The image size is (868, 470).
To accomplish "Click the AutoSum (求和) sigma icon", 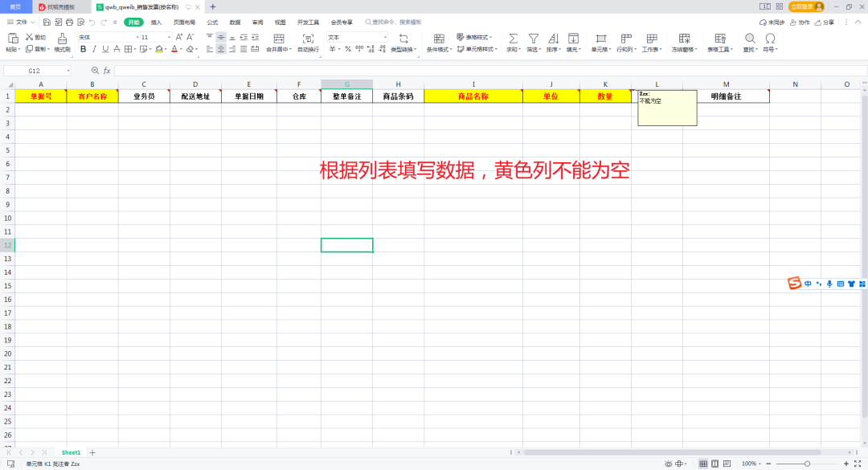I will point(513,38).
